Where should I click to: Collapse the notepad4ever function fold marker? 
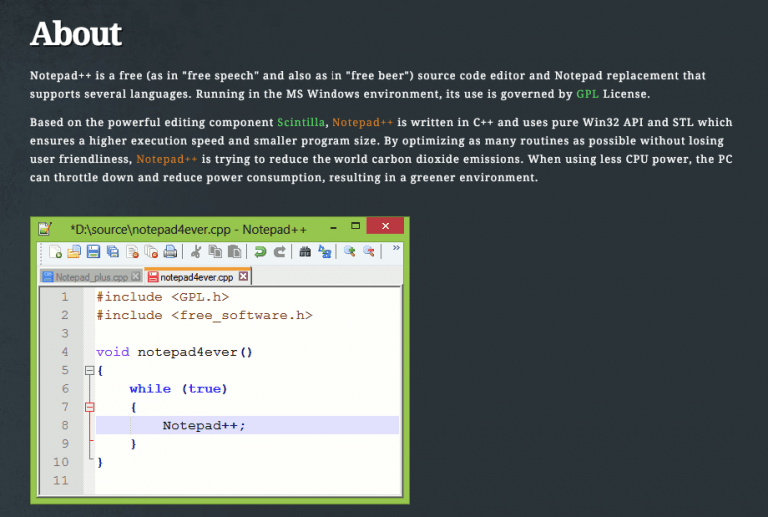(89, 370)
